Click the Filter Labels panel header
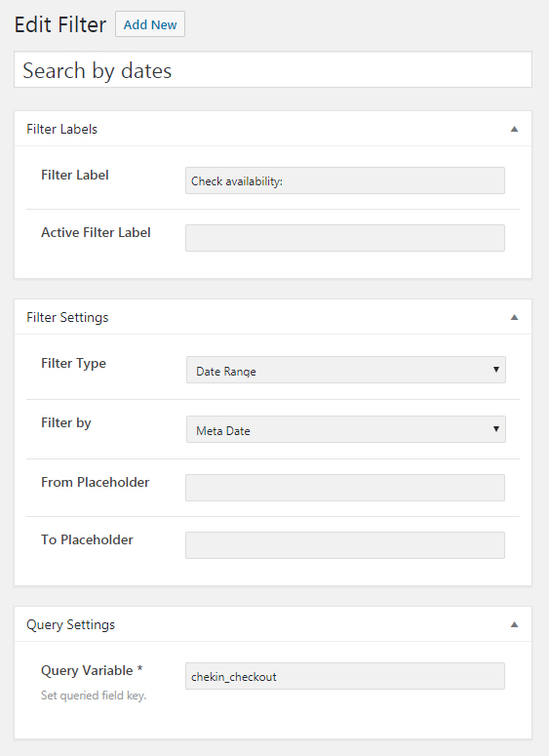Viewport: 549px width, 756px height. coord(273,129)
